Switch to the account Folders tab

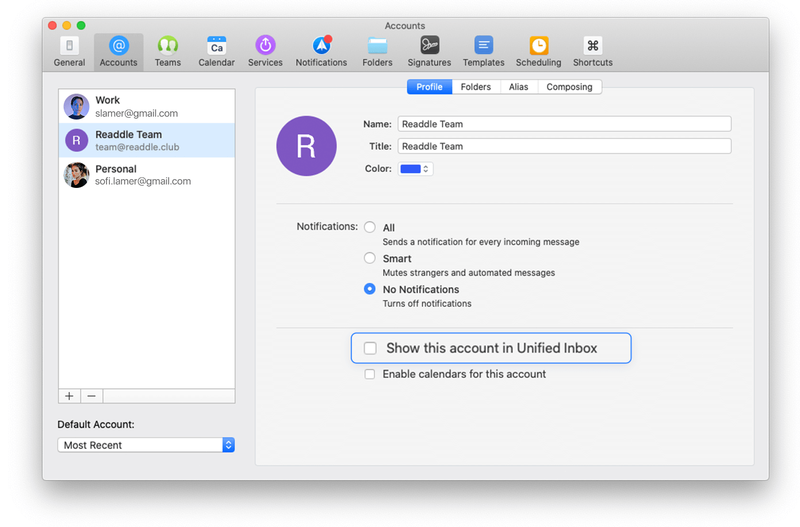pyautogui.click(x=476, y=87)
